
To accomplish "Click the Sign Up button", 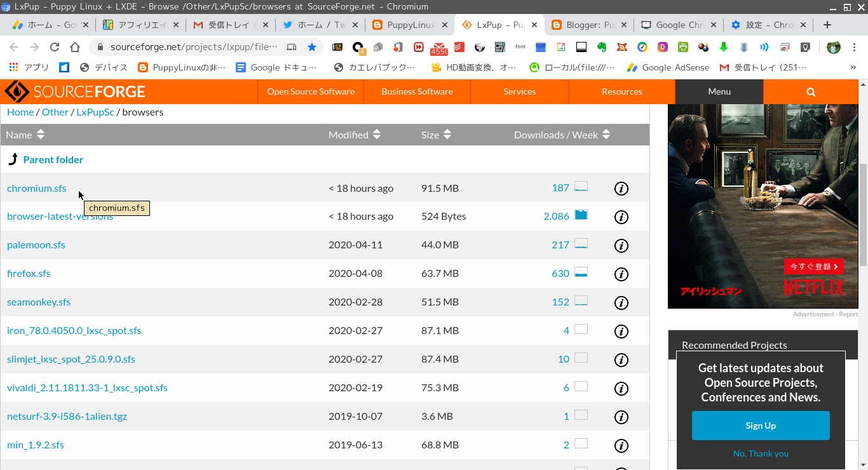I will (761, 426).
